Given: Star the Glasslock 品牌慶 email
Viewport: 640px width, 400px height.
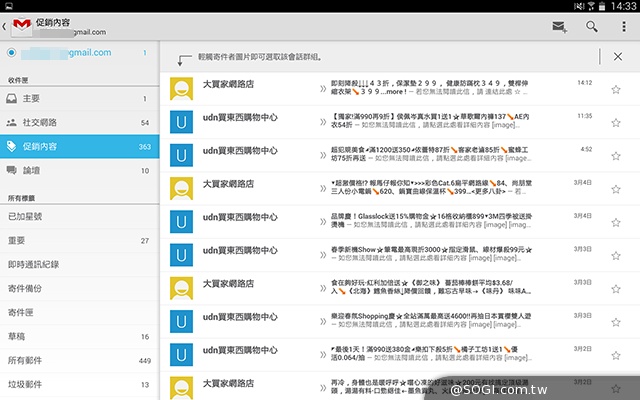Looking at the screenshot, I should click(616, 222).
